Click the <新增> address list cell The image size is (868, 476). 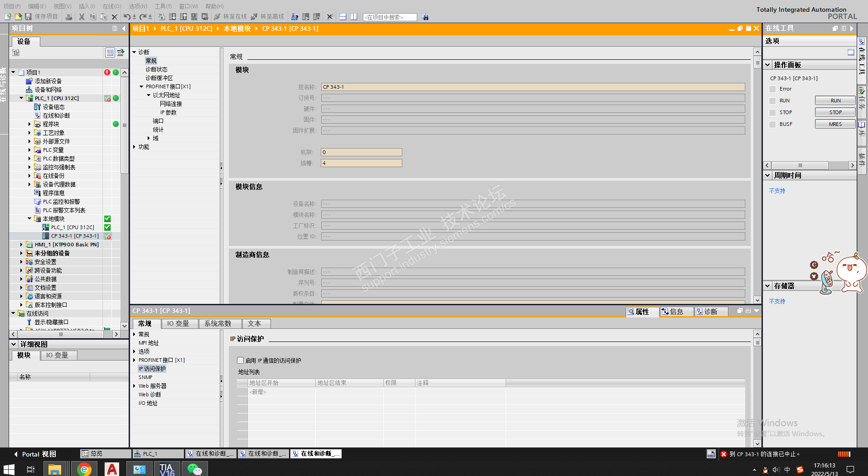[x=281, y=392]
